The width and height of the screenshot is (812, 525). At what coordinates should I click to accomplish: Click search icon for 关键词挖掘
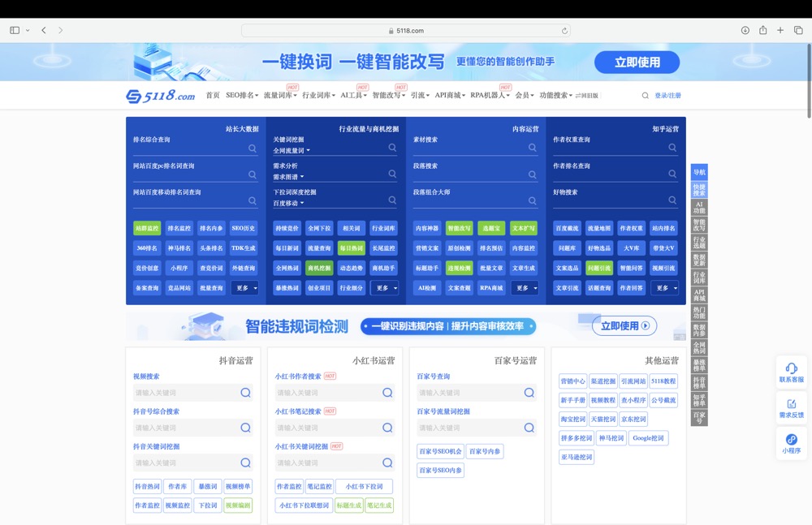392,148
